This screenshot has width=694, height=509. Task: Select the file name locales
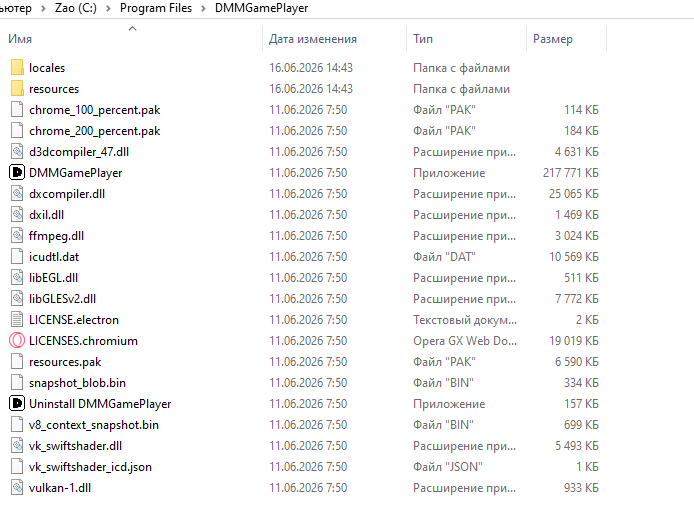click(x=47, y=68)
